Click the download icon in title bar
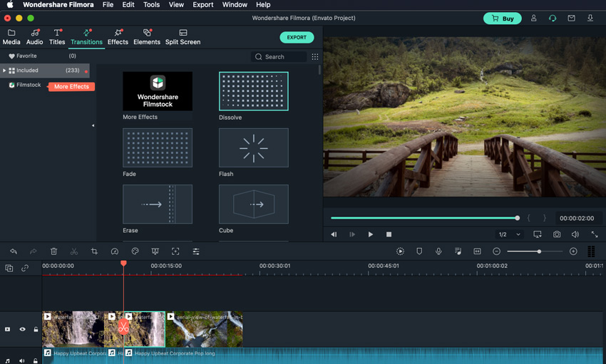The height and width of the screenshot is (364, 606). pyautogui.click(x=590, y=18)
